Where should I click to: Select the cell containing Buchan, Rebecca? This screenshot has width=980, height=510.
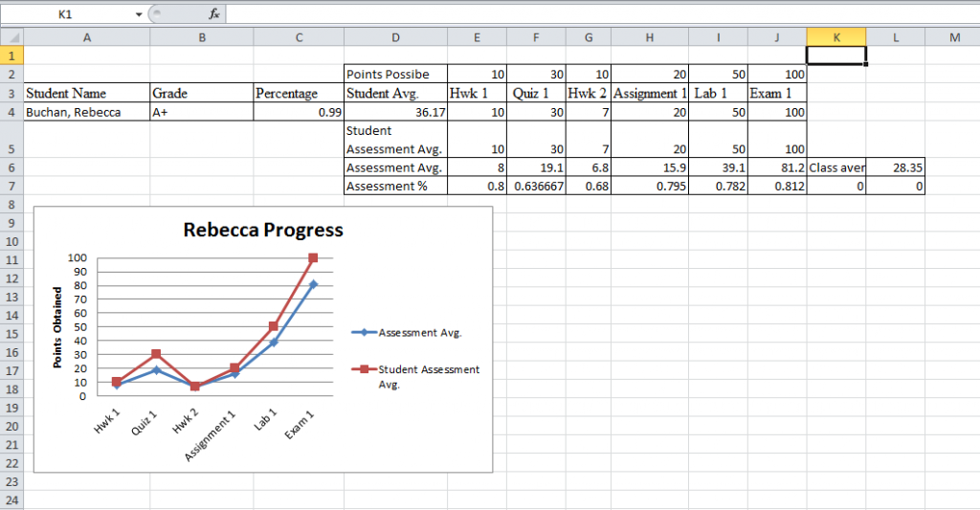tap(86, 112)
